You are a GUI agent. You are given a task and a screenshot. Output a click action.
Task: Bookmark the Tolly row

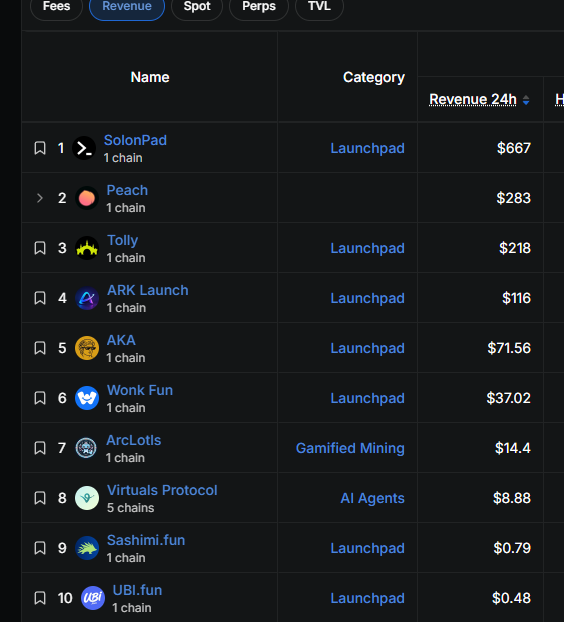click(40, 248)
